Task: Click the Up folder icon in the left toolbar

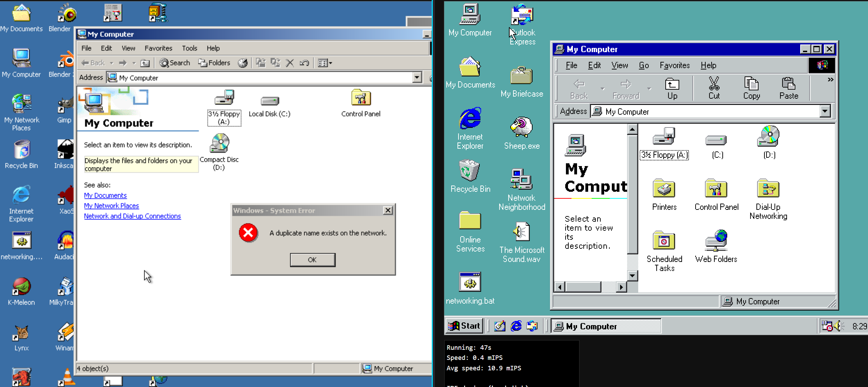Action: (145, 63)
